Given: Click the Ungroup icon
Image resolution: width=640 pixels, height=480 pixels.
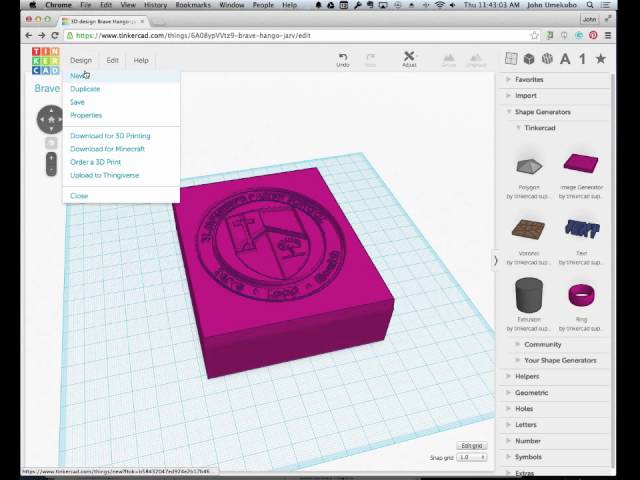Looking at the screenshot, I should click(x=476, y=58).
